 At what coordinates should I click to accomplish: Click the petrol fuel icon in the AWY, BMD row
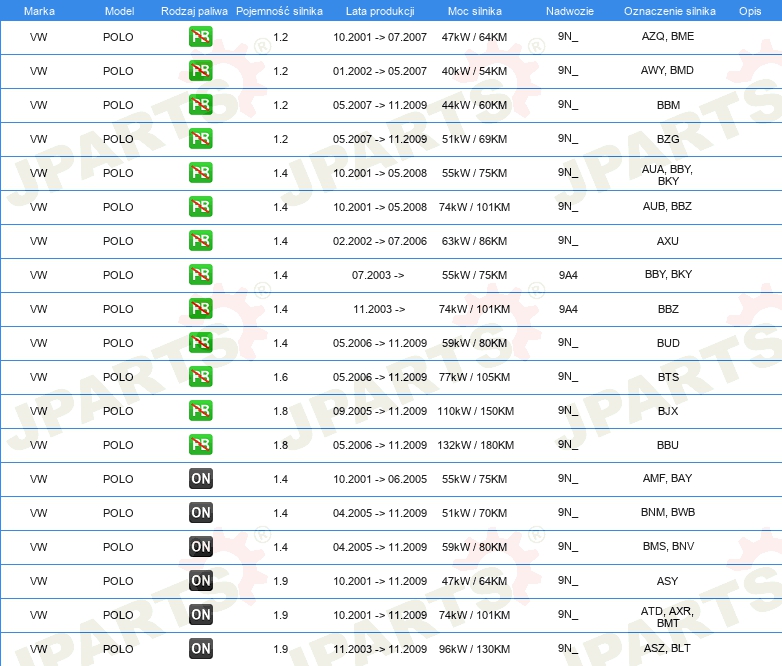pyautogui.click(x=200, y=71)
